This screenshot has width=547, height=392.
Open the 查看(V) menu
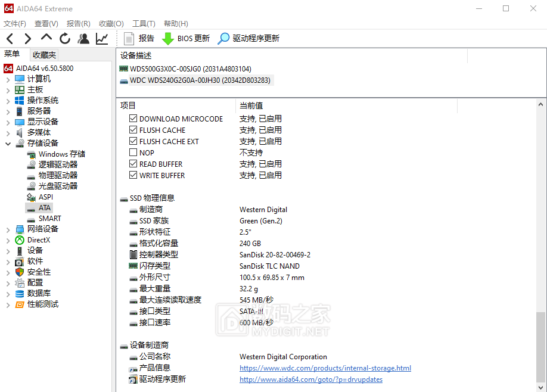46,23
